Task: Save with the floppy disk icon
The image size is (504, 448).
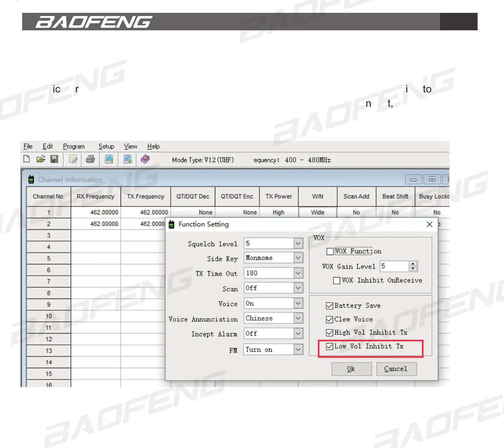Action: (54, 159)
